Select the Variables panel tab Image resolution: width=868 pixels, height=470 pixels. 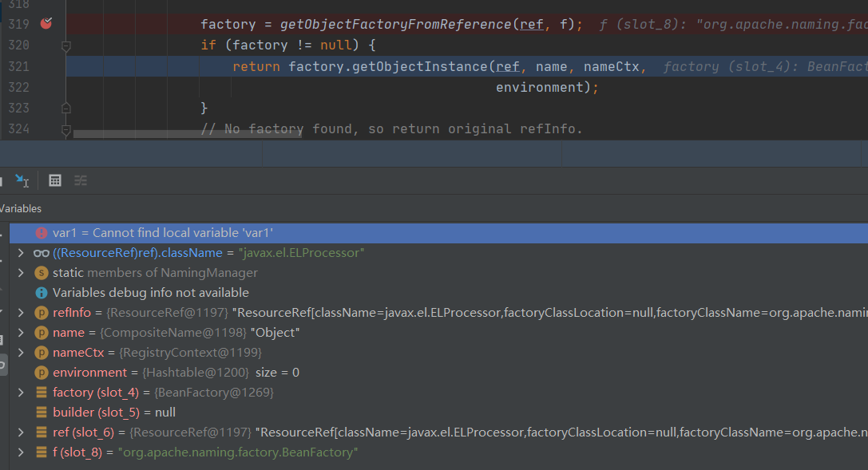pyautogui.click(x=21, y=208)
